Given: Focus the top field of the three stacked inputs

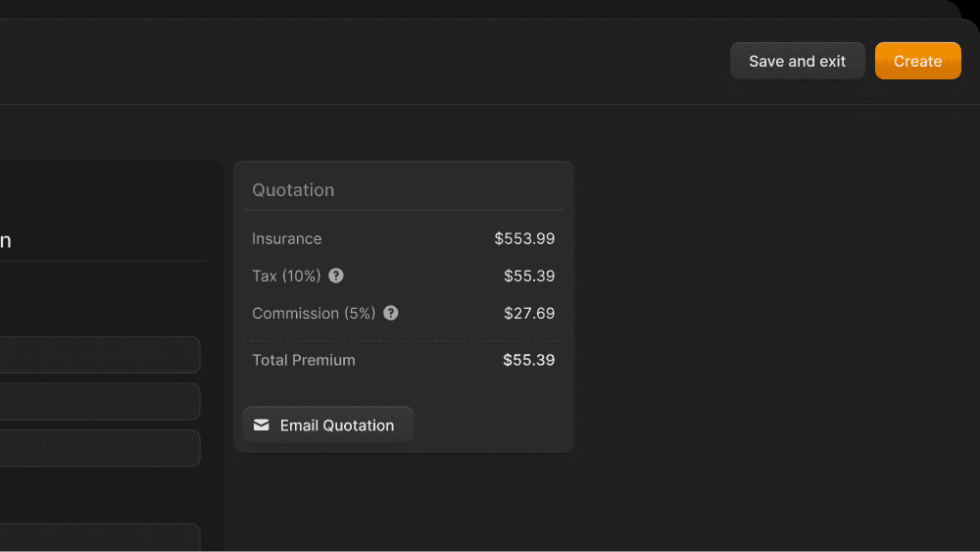Looking at the screenshot, I should click(x=99, y=355).
